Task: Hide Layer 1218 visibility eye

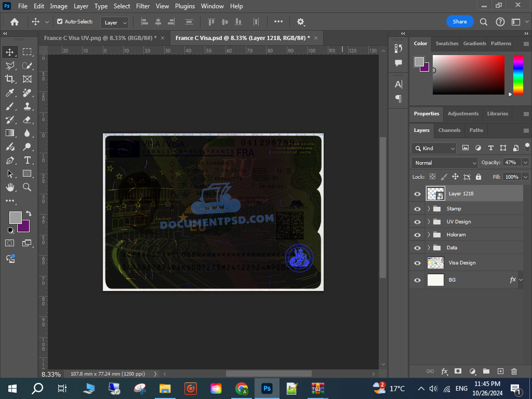Action: pos(417,194)
